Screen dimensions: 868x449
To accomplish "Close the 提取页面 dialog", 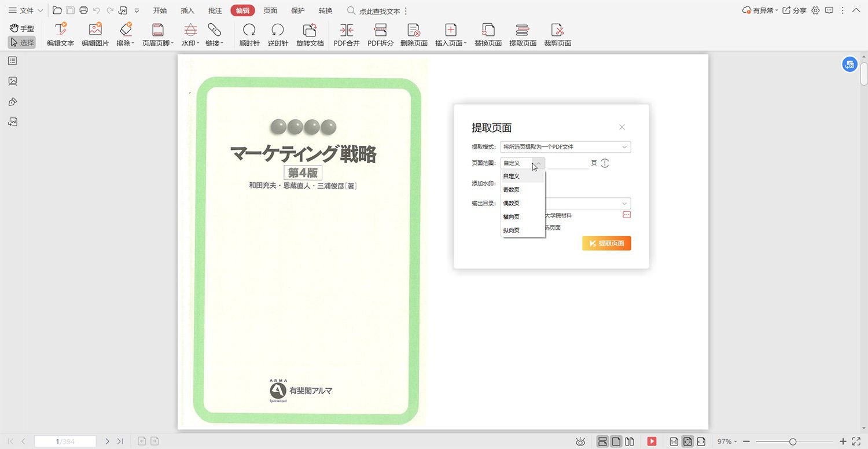I will (622, 127).
